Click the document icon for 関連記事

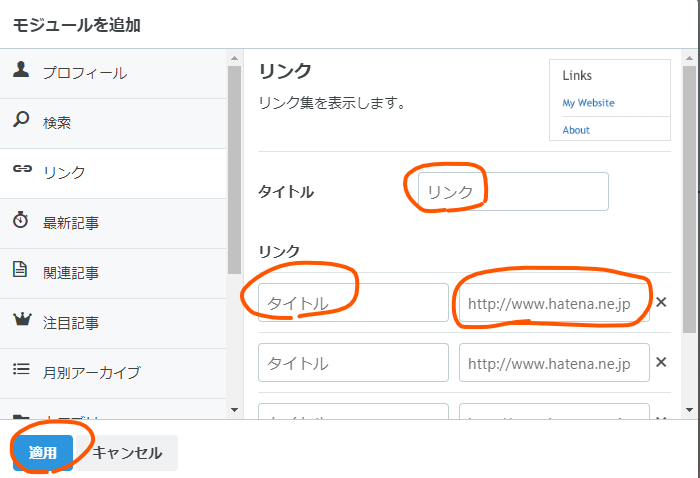[x=20, y=269]
